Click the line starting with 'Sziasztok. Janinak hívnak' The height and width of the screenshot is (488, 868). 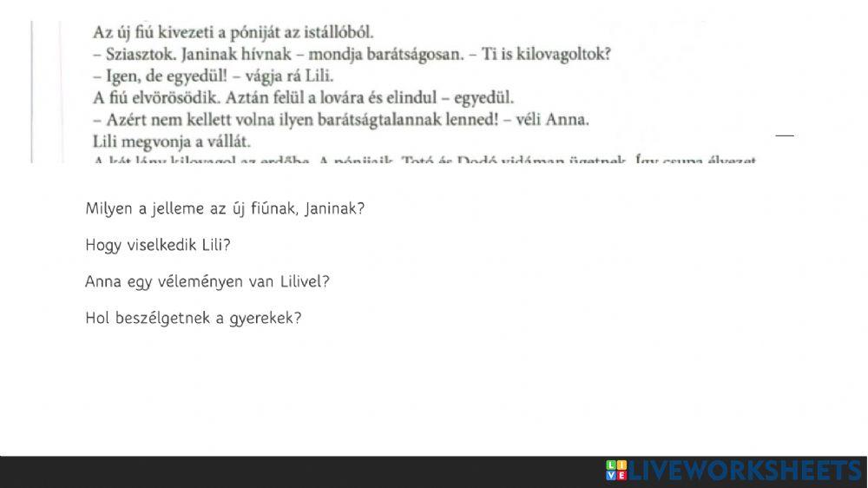(352, 54)
